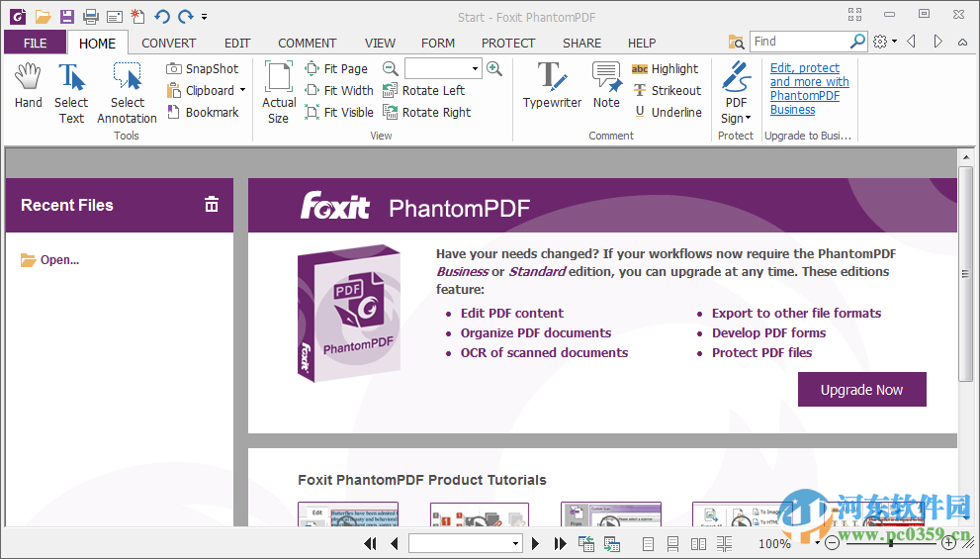Switch to the CONVERT tab
The width and height of the screenshot is (980, 559).
169,44
